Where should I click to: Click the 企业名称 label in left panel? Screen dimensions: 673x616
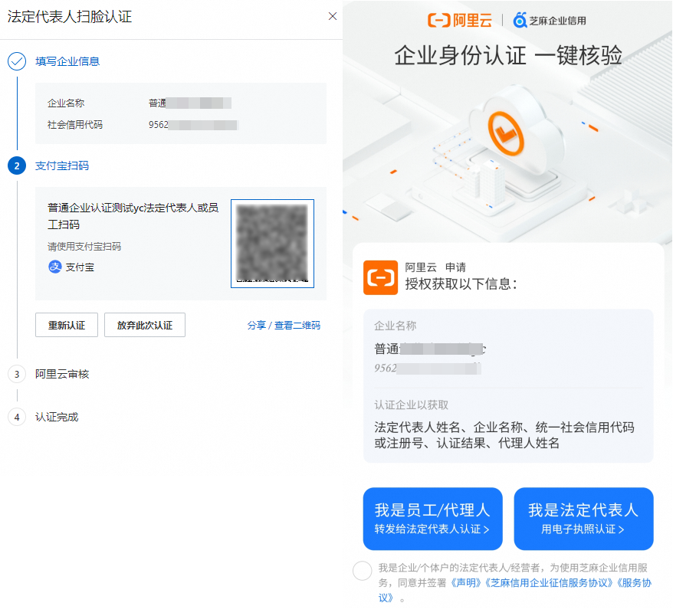point(66,103)
